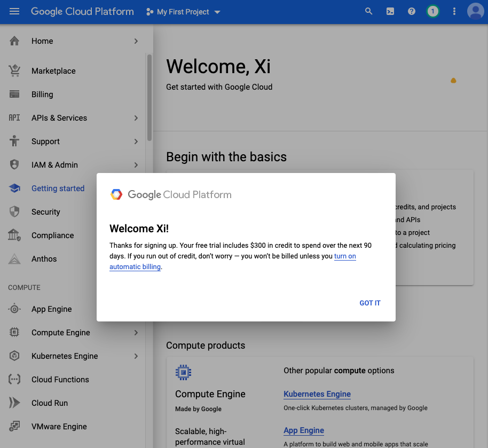Click the Anthos triangle icon
488x448 pixels.
click(14, 259)
